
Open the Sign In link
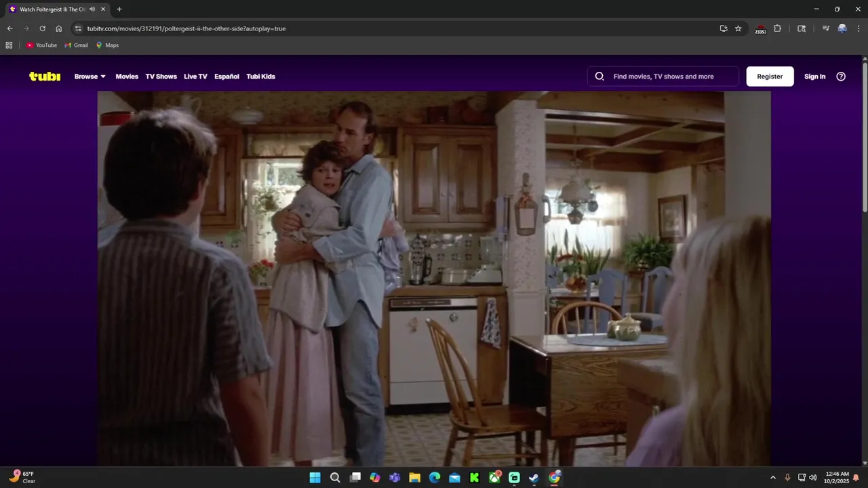pyautogui.click(x=814, y=77)
